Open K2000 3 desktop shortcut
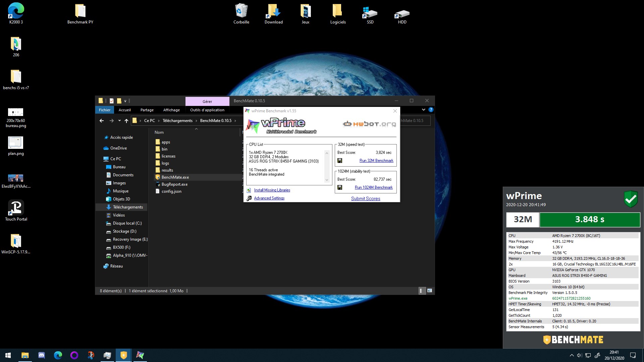 pyautogui.click(x=16, y=13)
